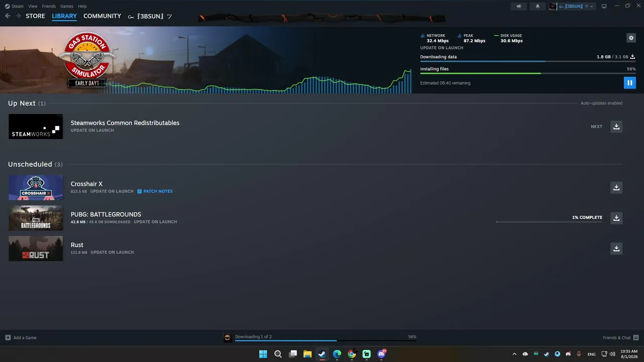This screenshot has width=644, height=362.
Task: Open File Explorer from the taskbar
Action: coord(307,354)
